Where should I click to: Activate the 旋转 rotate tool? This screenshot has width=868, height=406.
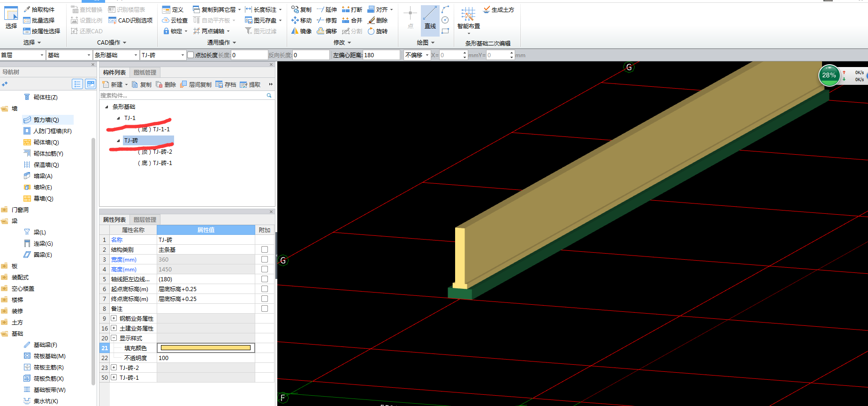(378, 31)
